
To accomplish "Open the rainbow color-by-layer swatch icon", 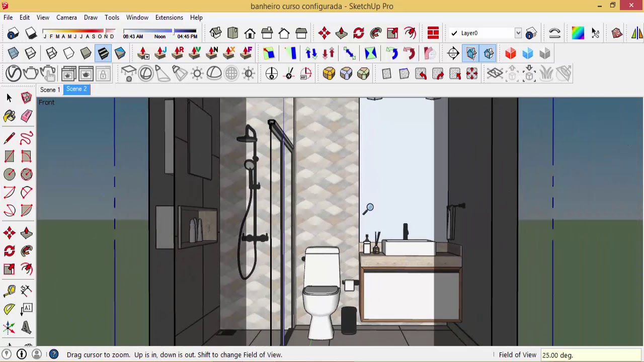I will click(578, 33).
